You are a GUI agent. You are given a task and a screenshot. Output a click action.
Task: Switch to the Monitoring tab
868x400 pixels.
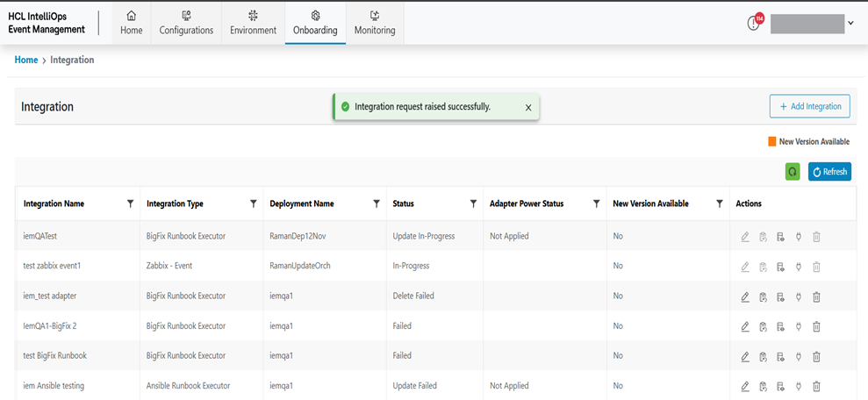tap(375, 23)
